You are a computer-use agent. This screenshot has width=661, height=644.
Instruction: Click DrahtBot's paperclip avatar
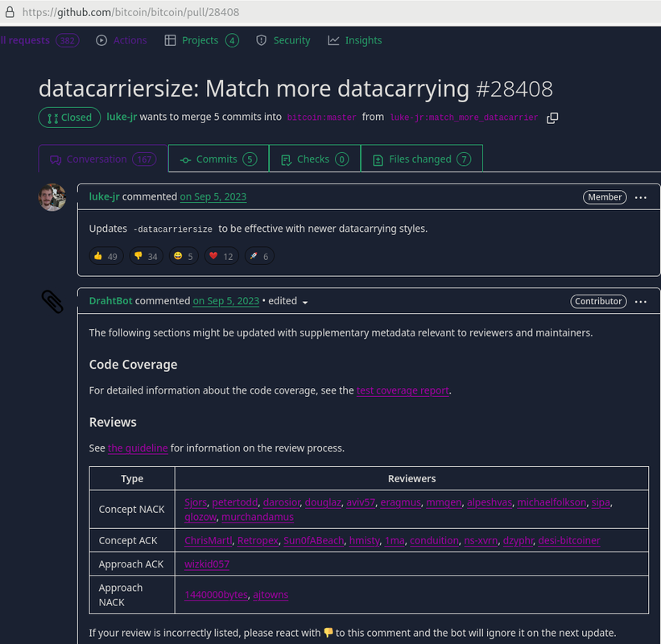point(52,302)
